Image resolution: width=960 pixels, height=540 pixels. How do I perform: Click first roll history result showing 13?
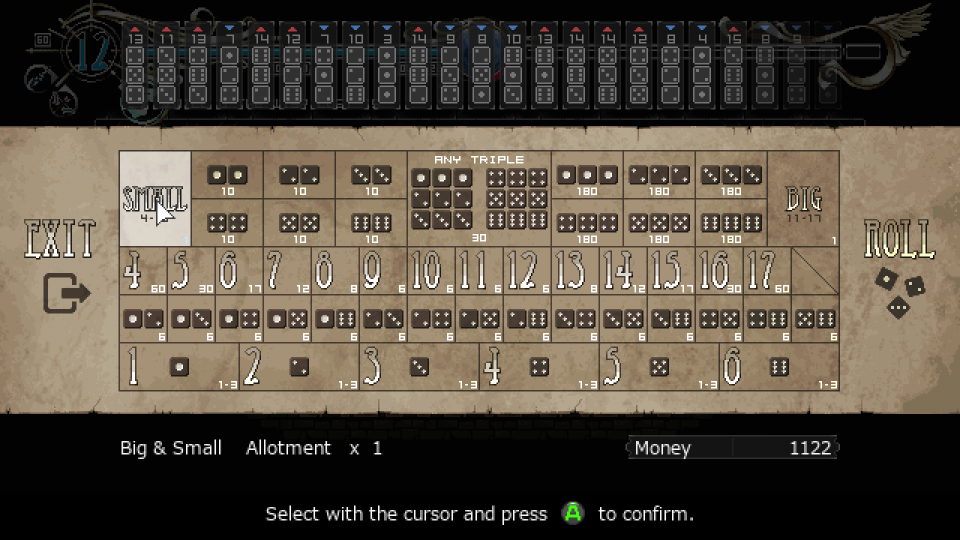[x=135, y=68]
